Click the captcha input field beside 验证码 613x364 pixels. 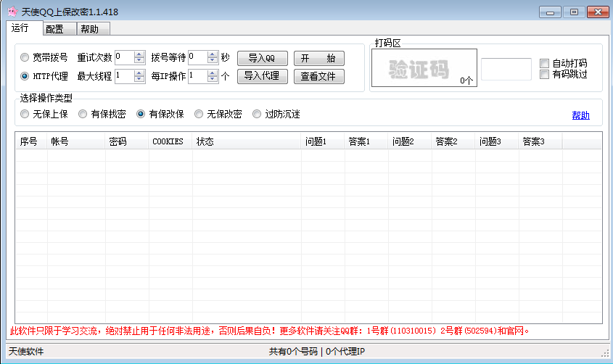coord(506,69)
